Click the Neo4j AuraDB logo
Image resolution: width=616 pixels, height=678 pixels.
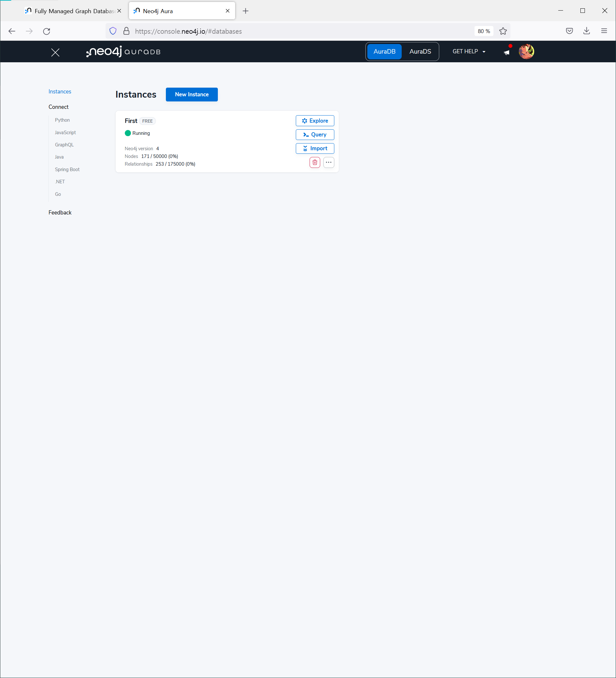[123, 52]
